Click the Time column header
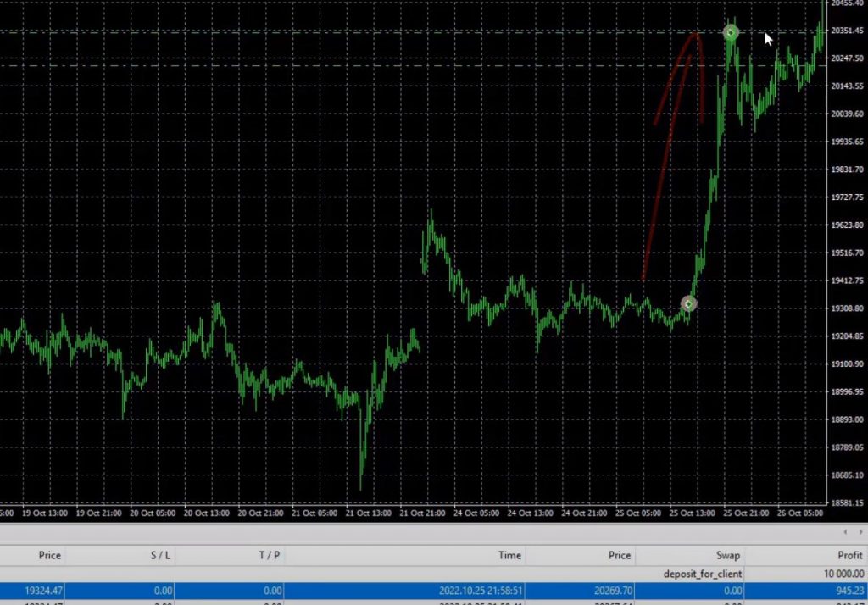Viewport: 868px width, 605px height. (x=509, y=555)
